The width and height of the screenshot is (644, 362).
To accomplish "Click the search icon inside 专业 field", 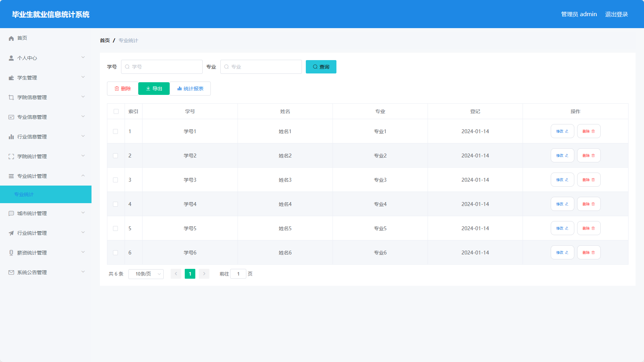I will (x=227, y=67).
